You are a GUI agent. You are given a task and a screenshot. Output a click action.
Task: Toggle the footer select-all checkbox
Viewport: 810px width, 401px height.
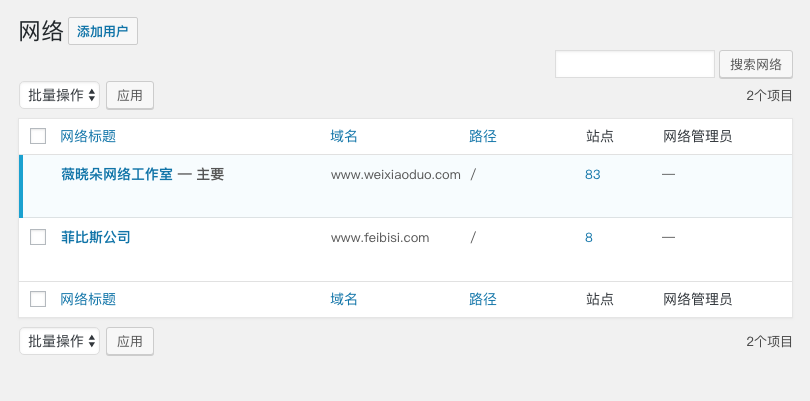tap(38, 299)
